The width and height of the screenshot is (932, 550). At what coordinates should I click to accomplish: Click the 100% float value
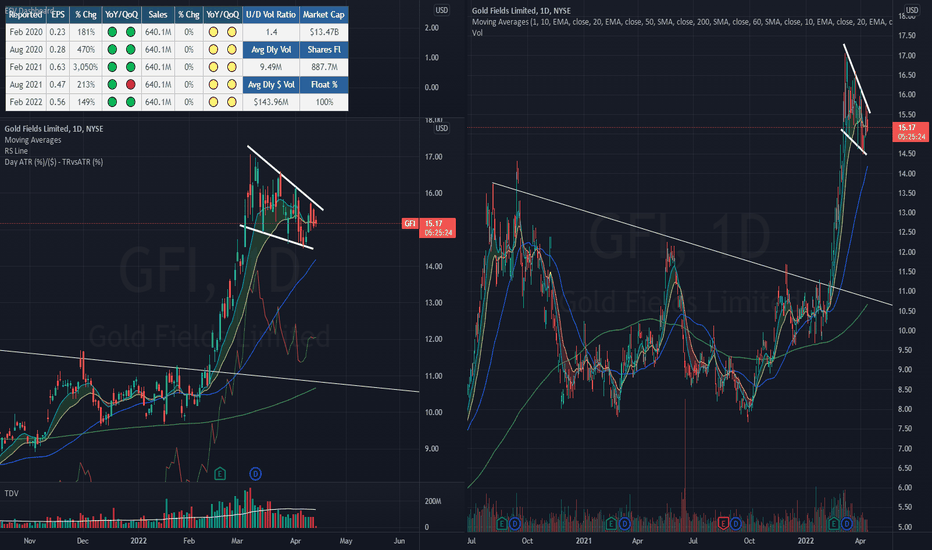(x=323, y=102)
